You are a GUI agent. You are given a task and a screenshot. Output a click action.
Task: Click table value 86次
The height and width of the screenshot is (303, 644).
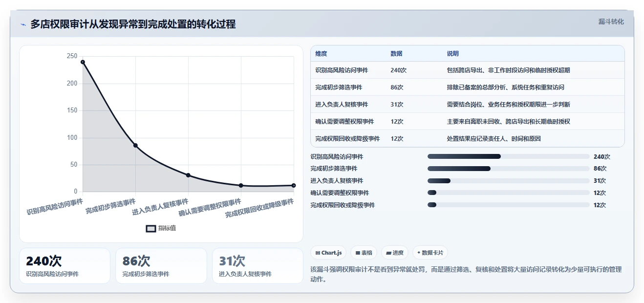coord(397,87)
